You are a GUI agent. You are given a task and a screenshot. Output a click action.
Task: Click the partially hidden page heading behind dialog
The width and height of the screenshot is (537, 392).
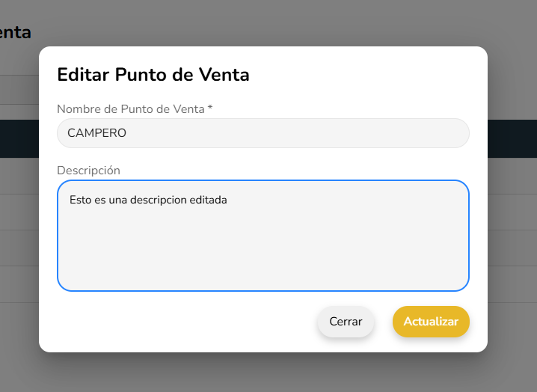(15, 32)
